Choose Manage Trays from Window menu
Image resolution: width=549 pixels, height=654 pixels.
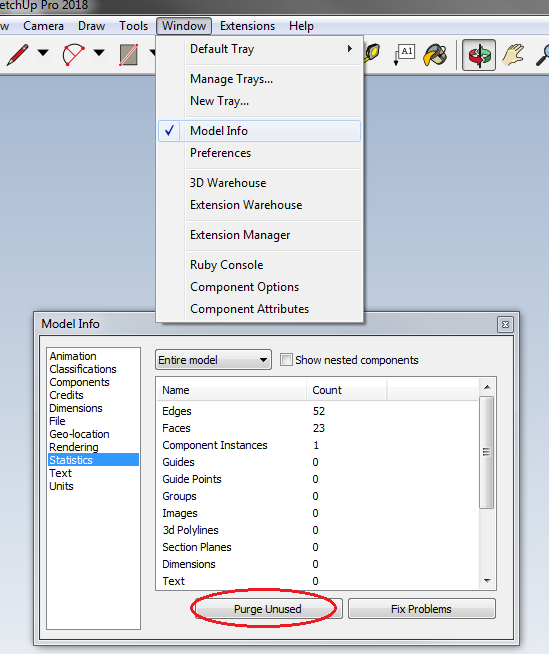pos(259,79)
